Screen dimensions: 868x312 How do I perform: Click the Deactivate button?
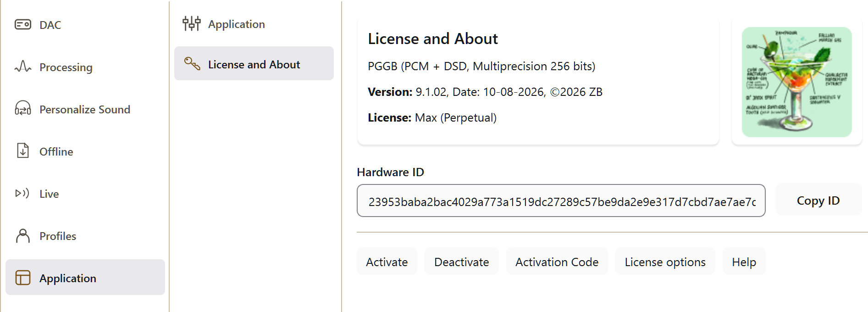point(461,262)
